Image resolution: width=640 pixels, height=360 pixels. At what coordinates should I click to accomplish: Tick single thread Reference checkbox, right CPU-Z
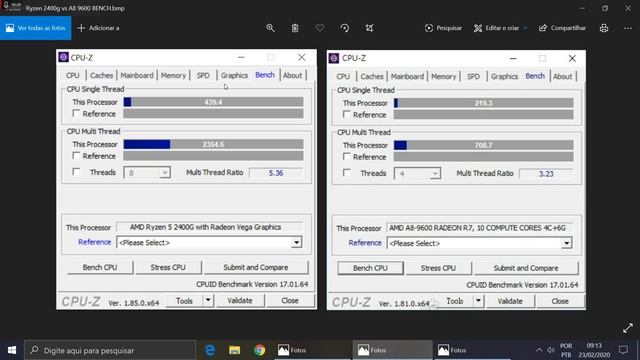click(x=347, y=114)
